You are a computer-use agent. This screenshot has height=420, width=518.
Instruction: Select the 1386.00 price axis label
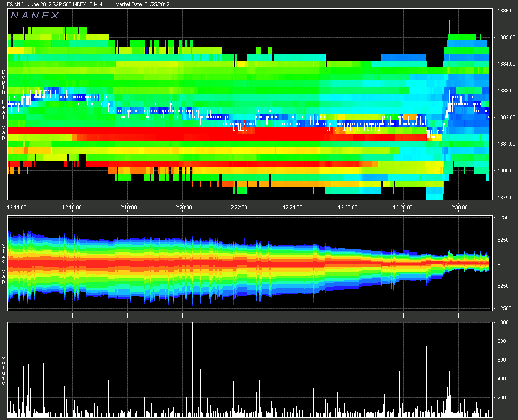(x=507, y=11)
